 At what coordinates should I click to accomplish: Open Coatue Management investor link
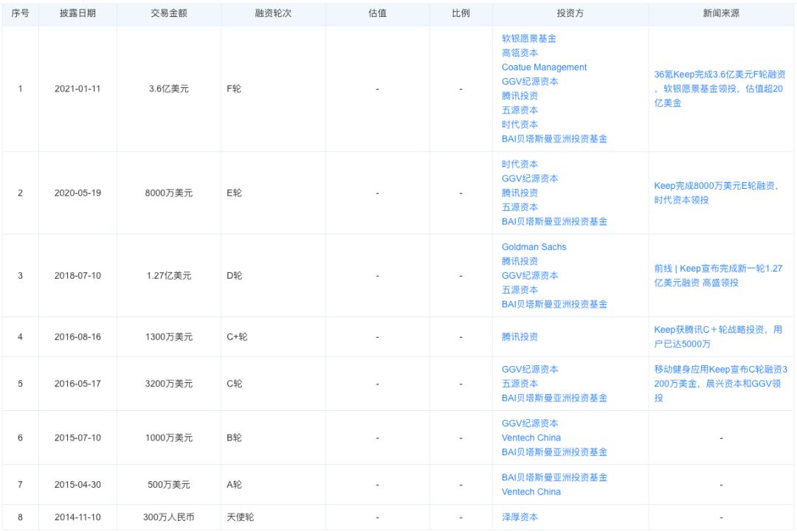click(x=544, y=67)
